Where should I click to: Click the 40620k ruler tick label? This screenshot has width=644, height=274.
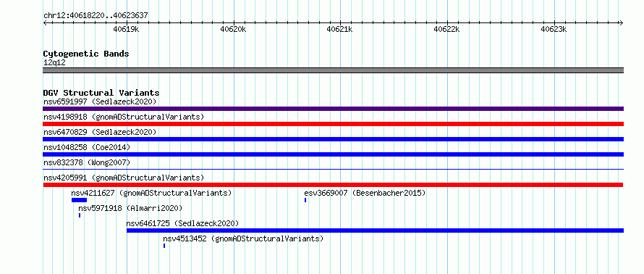233,29
